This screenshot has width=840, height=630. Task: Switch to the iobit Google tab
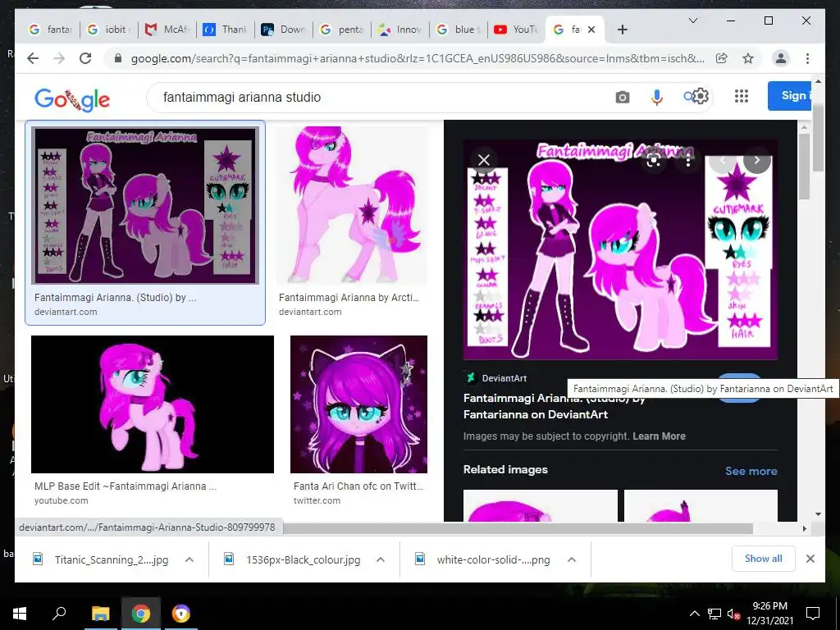[x=109, y=30]
